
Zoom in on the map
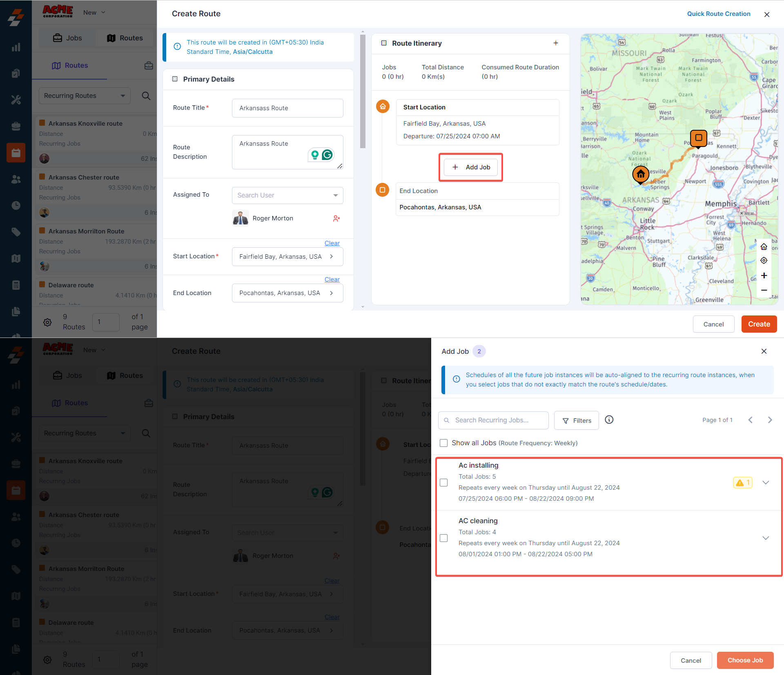coord(764,275)
